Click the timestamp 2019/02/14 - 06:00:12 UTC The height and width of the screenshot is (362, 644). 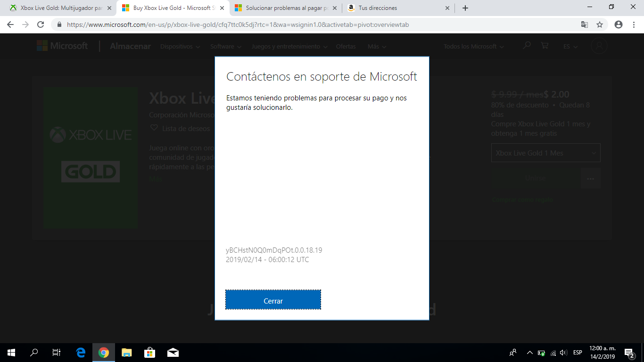click(267, 260)
